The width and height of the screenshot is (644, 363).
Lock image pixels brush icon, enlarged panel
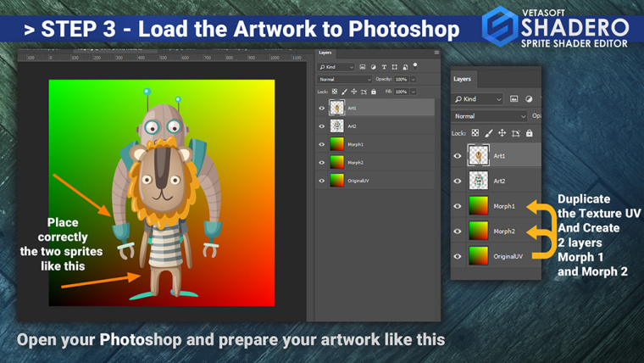(x=488, y=133)
